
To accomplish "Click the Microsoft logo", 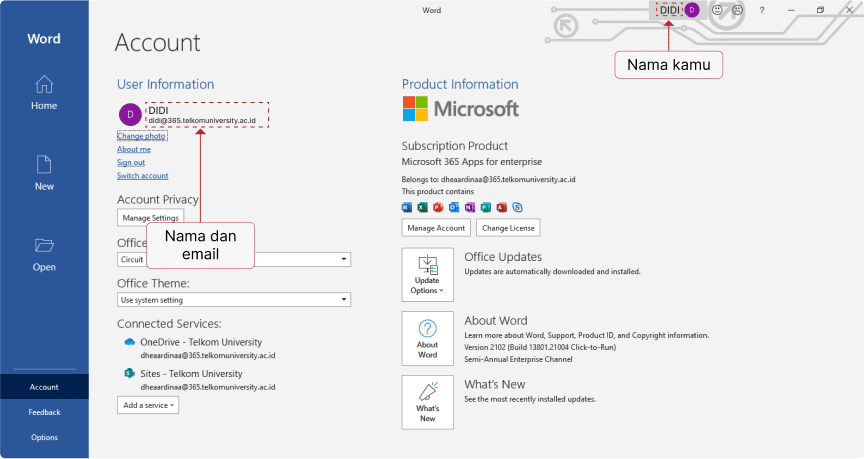I will coord(461,109).
